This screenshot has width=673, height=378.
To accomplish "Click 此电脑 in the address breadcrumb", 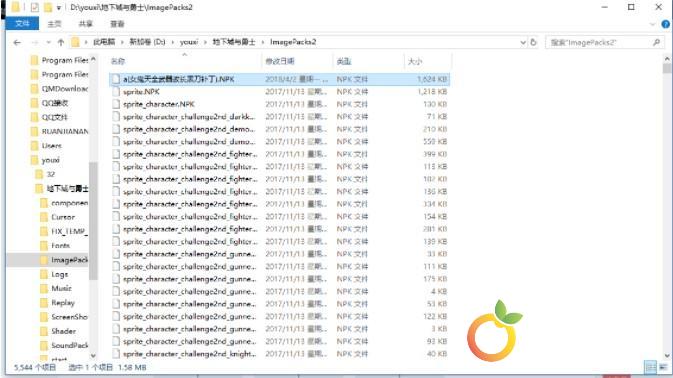I will click(x=104, y=42).
